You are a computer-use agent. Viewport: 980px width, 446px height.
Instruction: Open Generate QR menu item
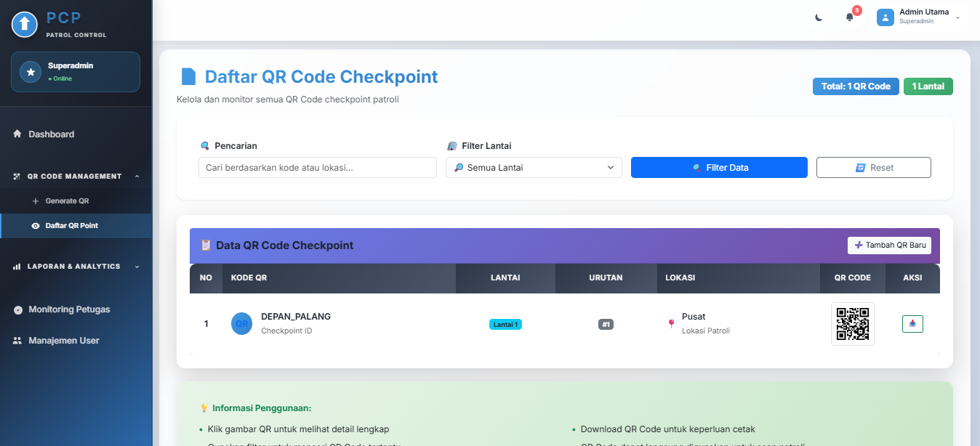pos(67,201)
